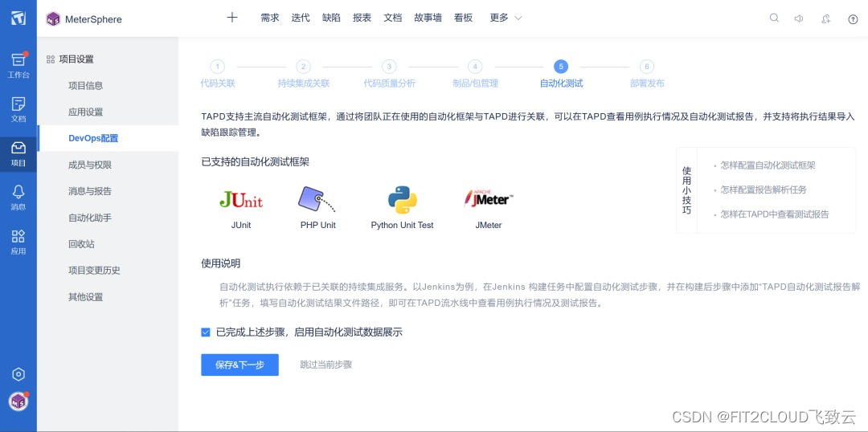Open tip 怎样在TAPD中查看测试报告
The image size is (868, 432).
click(x=775, y=214)
